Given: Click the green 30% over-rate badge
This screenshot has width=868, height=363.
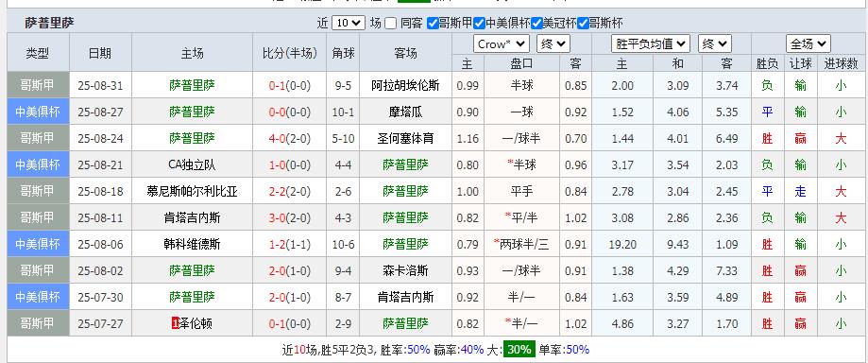Looking at the screenshot, I should (x=519, y=350).
